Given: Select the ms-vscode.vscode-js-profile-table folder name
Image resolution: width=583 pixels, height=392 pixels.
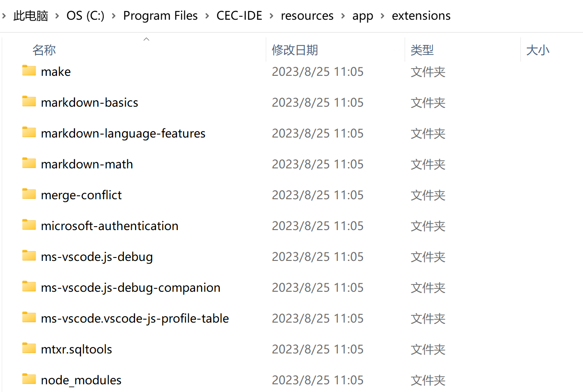Looking at the screenshot, I should [x=135, y=318].
